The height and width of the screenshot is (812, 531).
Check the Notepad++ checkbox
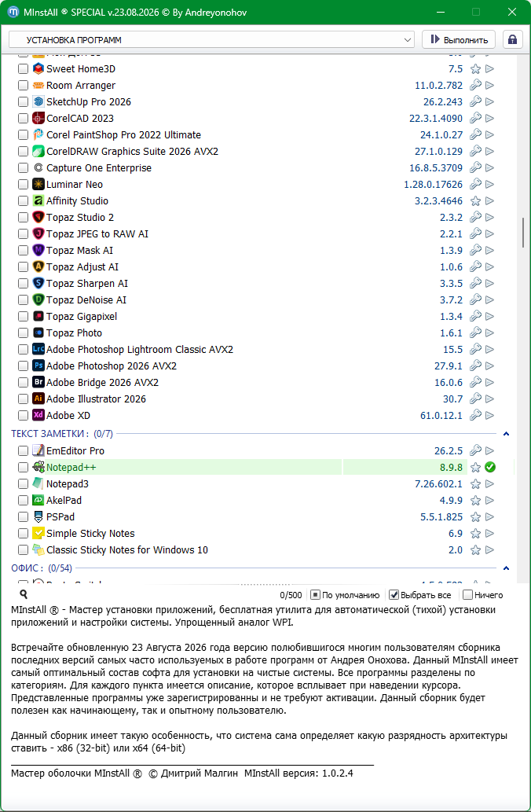point(23,468)
